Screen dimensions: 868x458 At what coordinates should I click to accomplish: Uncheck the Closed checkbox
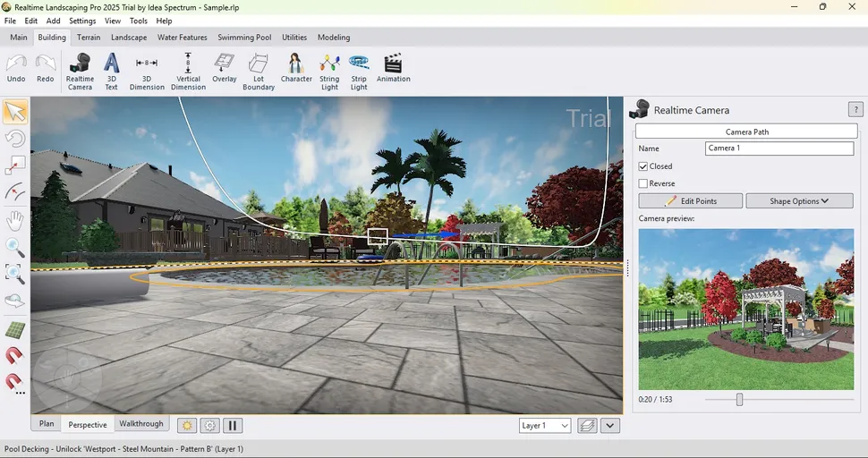pyautogui.click(x=643, y=166)
